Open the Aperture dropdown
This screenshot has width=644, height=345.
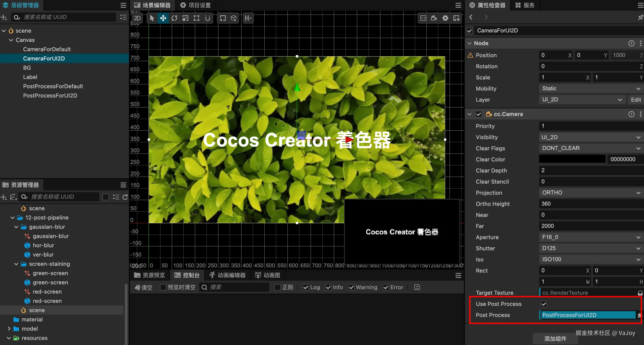pos(591,237)
